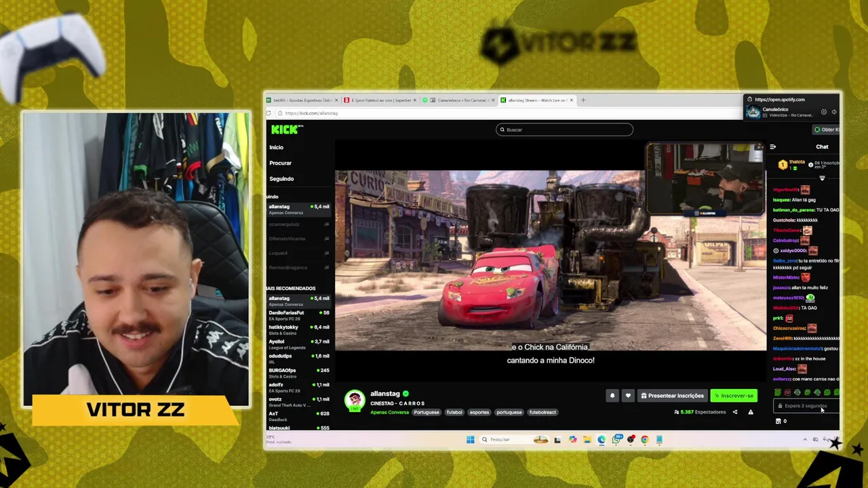Click the Kick logo in the header
The width and height of the screenshot is (868, 488).
point(286,129)
